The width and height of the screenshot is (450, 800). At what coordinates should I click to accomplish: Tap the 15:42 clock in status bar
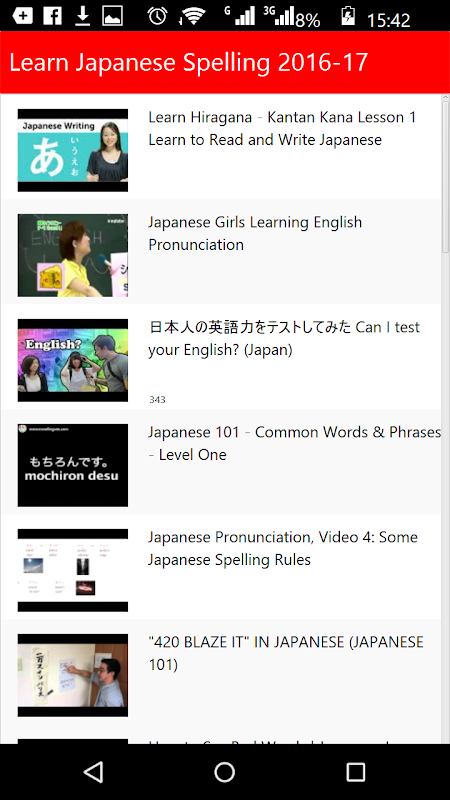[389, 20]
